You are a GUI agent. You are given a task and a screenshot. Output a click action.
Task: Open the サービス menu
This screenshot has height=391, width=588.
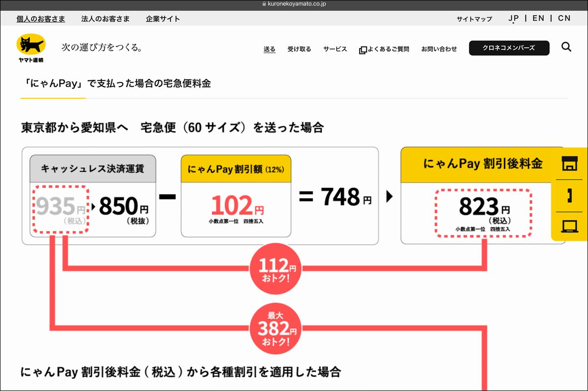pos(335,49)
